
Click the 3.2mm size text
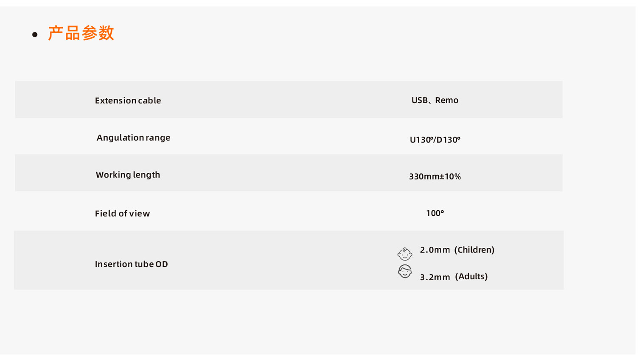(435, 277)
